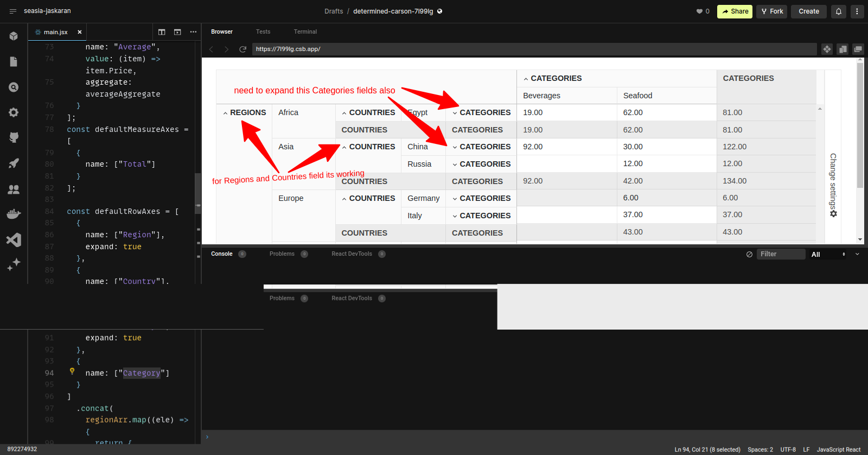
Task: Open the GitHub icon in sidebar
Action: (x=14, y=137)
